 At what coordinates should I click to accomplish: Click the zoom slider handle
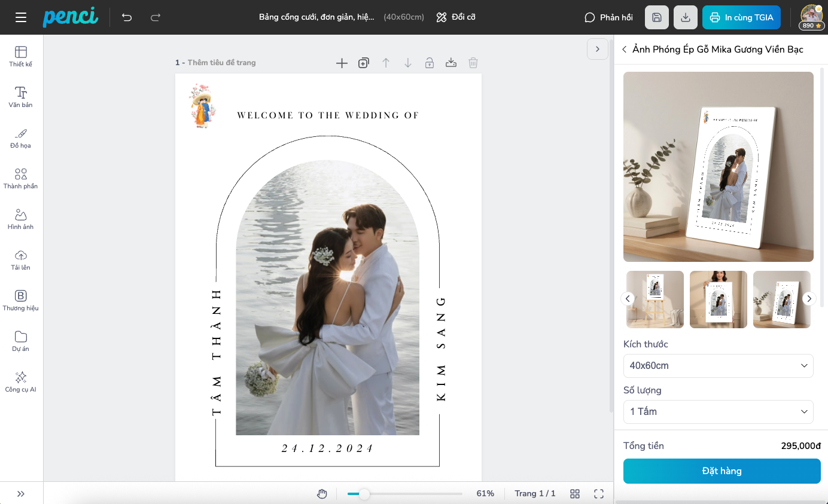tap(364, 494)
